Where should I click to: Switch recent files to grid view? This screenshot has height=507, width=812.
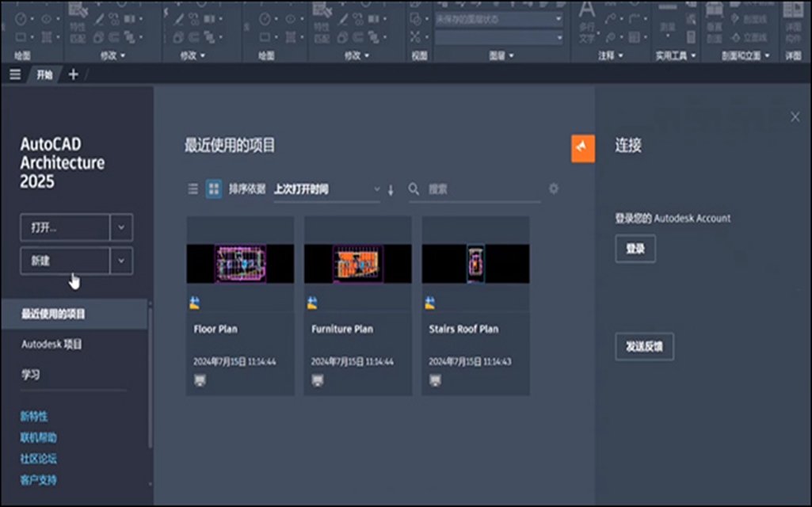click(213, 189)
